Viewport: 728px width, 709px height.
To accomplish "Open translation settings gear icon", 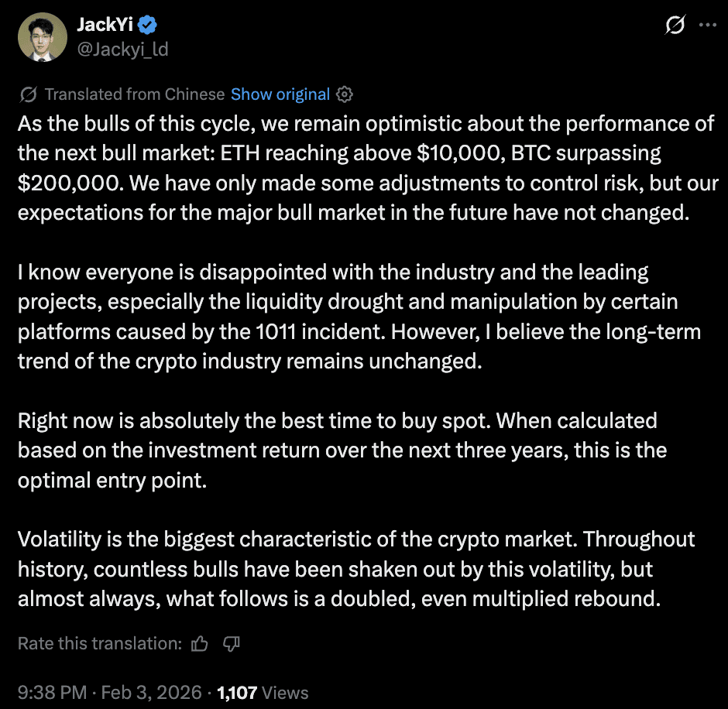I will [x=345, y=94].
